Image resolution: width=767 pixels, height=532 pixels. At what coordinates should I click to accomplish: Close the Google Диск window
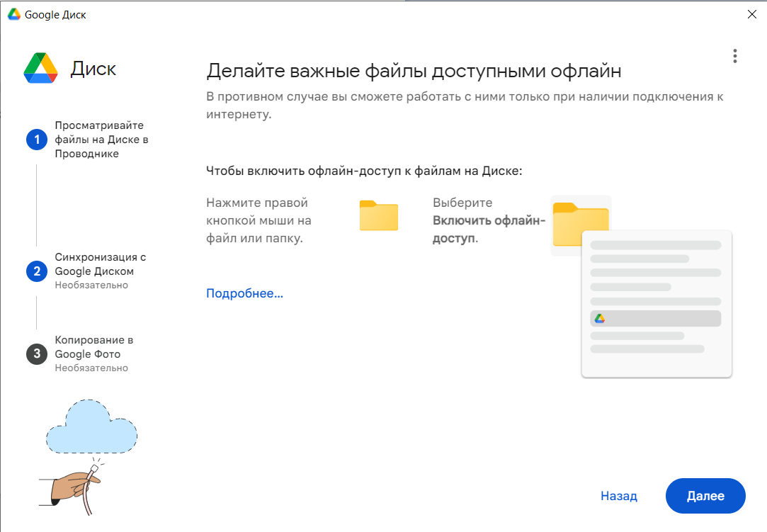(x=751, y=14)
